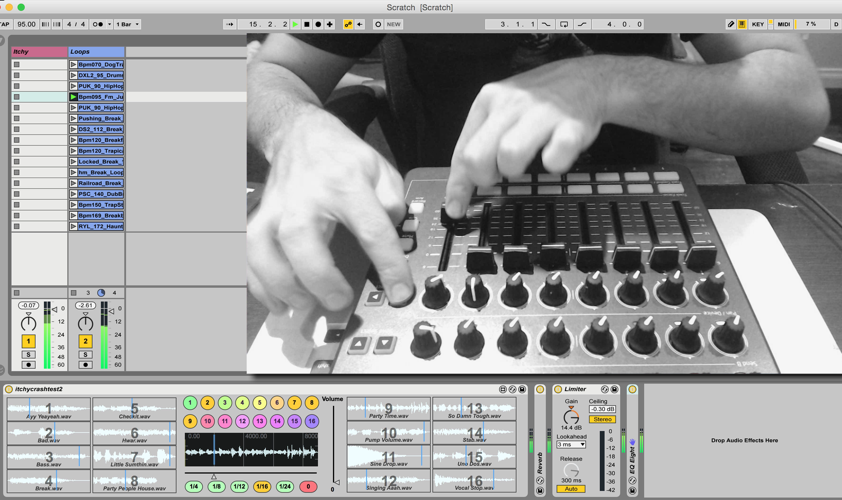Screen dimensions: 842x500
Task: Solo track 1 with S button
Action: [28, 355]
